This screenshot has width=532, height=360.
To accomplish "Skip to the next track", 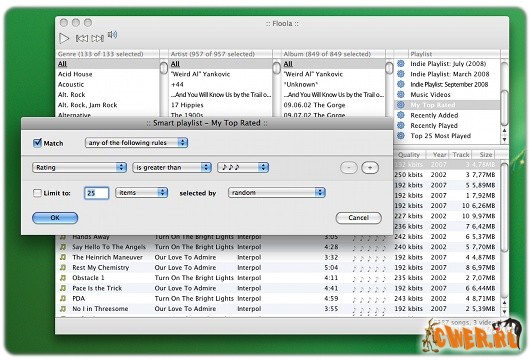I will [97, 38].
